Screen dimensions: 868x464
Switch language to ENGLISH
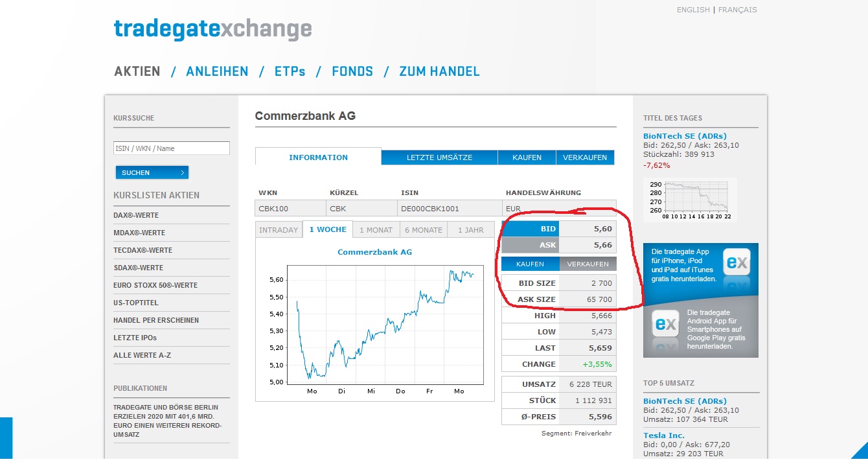click(693, 10)
